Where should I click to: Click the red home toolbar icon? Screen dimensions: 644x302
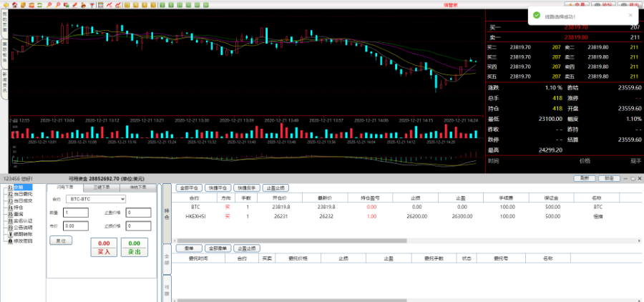click(x=15, y=5)
